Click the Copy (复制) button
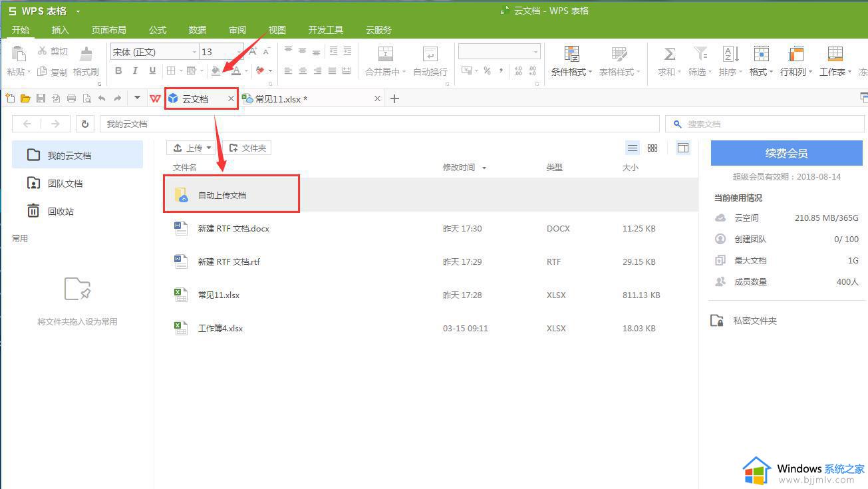Image resolution: width=868 pixels, height=489 pixels. 53,72
